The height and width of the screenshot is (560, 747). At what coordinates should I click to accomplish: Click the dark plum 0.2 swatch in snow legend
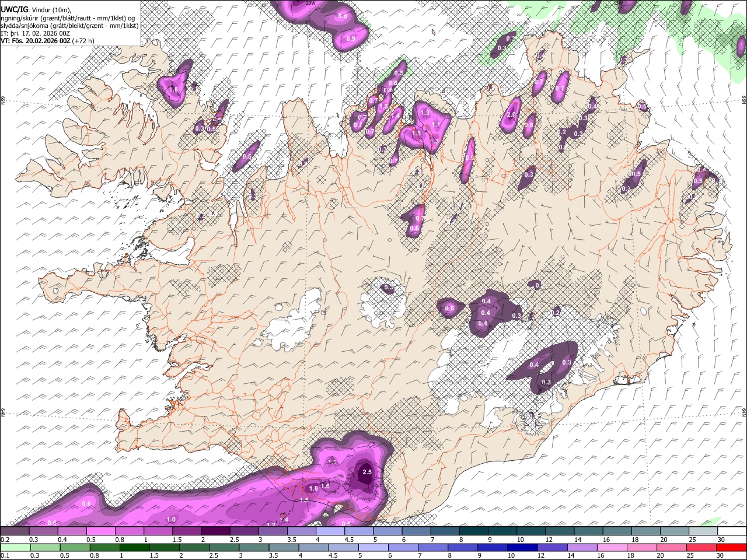tap(15, 531)
